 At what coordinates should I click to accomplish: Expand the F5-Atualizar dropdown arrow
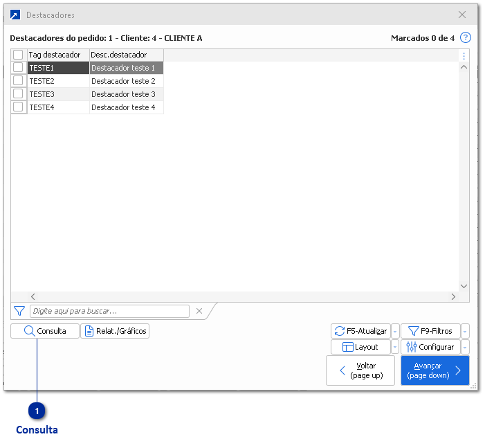(x=395, y=331)
